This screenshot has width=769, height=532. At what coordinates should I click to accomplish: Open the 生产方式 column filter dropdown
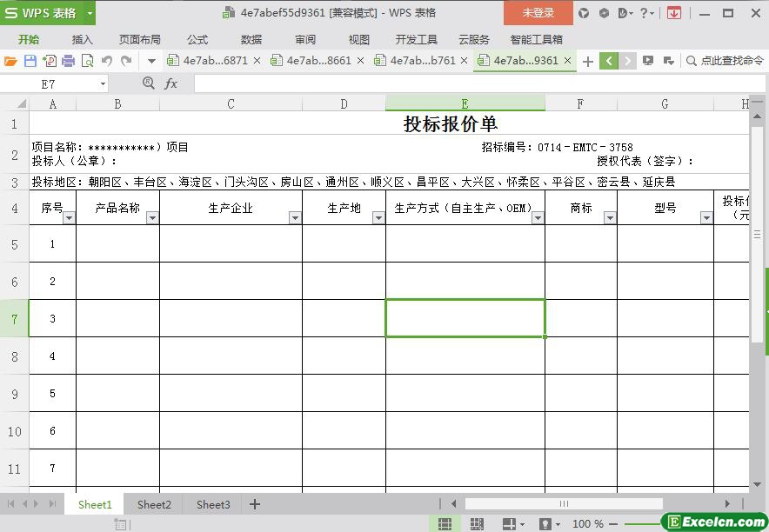(538, 218)
